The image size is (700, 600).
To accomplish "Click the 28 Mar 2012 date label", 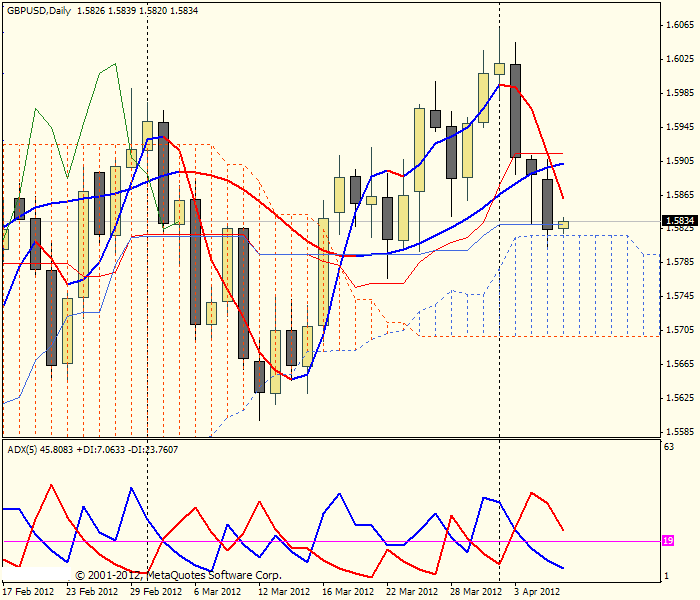I will [476, 592].
